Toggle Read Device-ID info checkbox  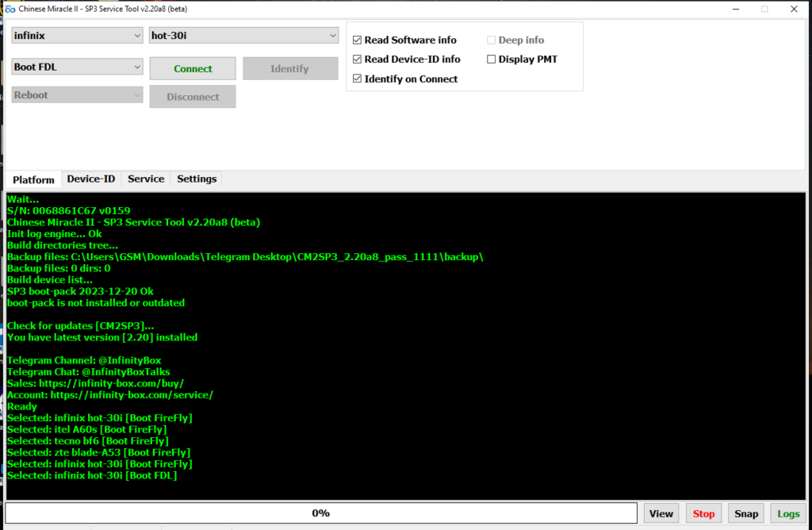pos(357,59)
